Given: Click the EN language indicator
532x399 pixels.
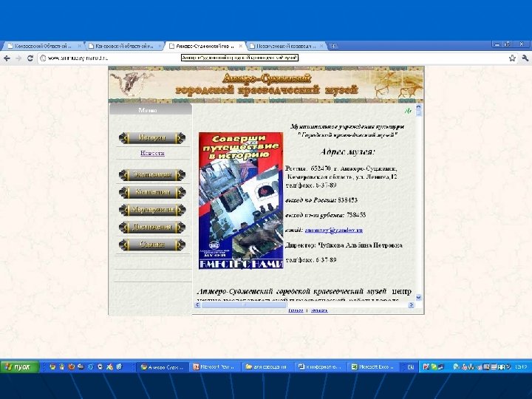Looking at the screenshot, I should [411, 367].
